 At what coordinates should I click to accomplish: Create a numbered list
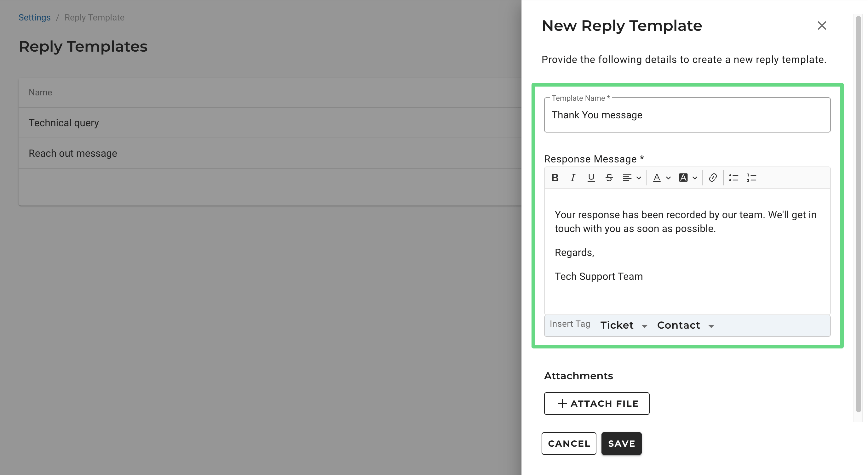point(751,178)
